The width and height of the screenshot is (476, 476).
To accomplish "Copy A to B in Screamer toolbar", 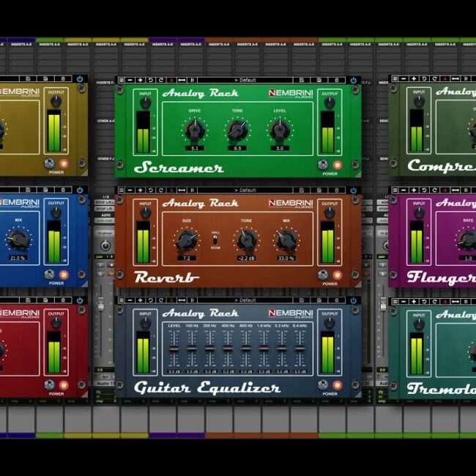I will 182,80.
